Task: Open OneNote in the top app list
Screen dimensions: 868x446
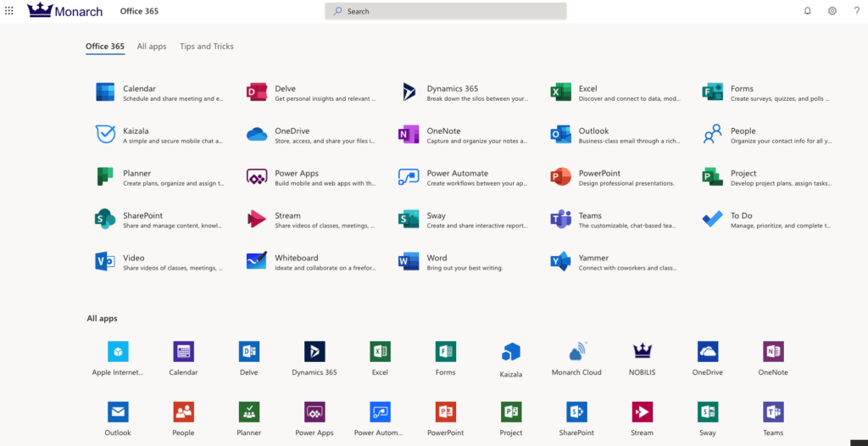Action: tap(464, 135)
